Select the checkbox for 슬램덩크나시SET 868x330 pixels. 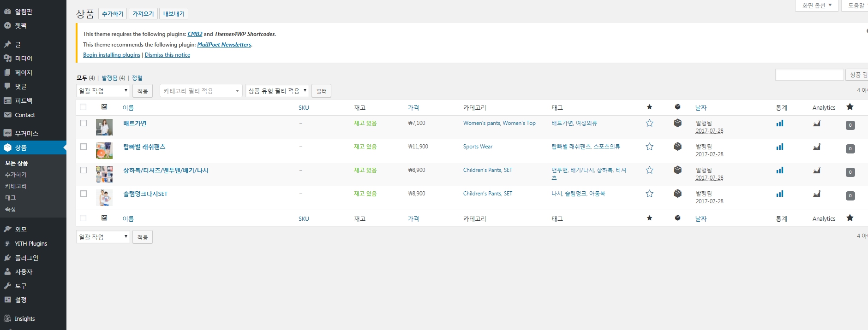click(x=84, y=194)
